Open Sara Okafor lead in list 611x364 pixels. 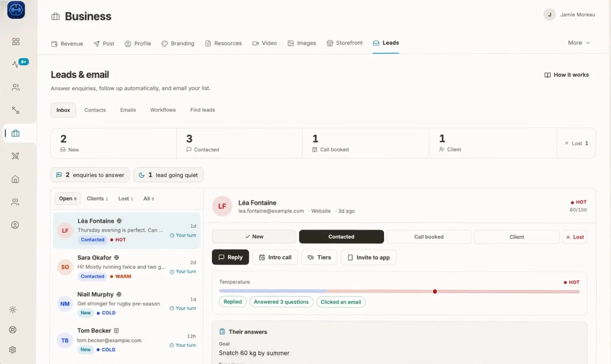coord(127,267)
